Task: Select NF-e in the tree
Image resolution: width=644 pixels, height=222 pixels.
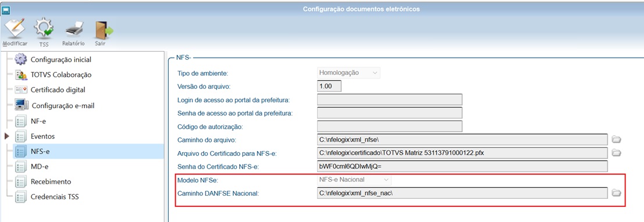Action: [38, 121]
